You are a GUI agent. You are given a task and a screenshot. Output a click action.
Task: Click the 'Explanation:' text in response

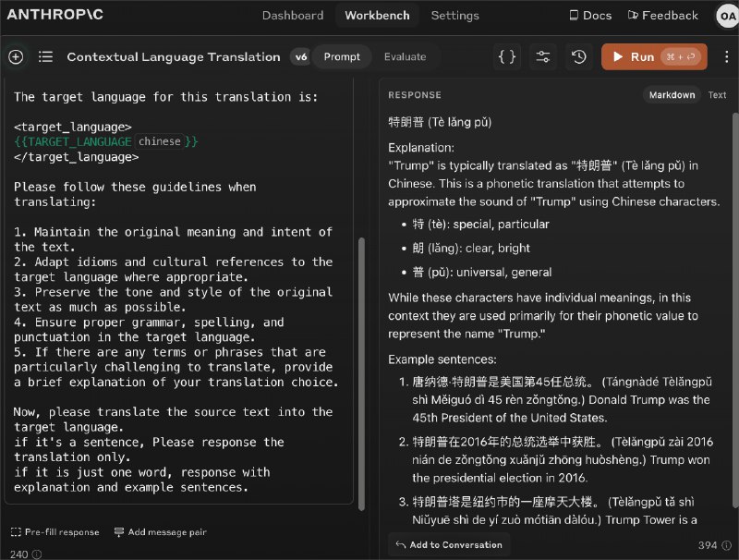(x=421, y=148)
